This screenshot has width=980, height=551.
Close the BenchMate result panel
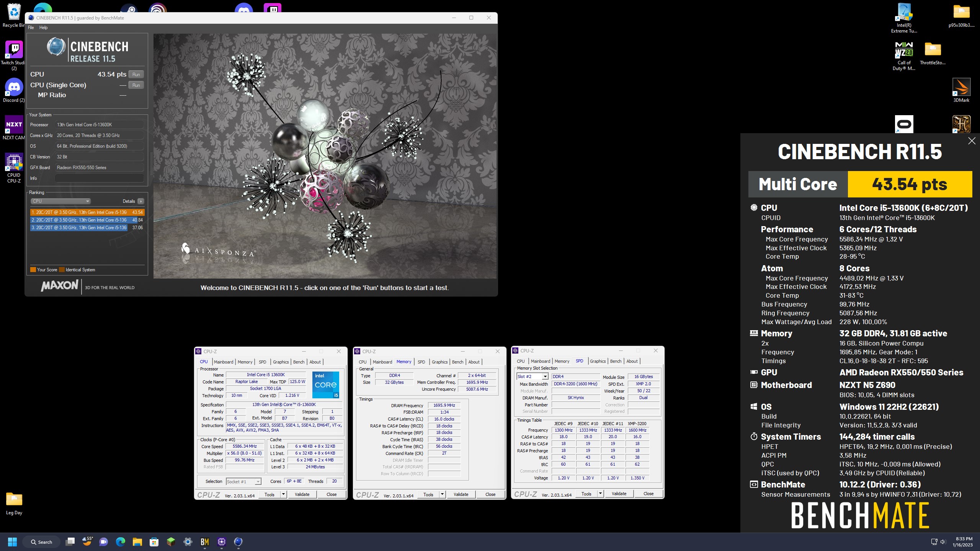click(x=972, y=141)
